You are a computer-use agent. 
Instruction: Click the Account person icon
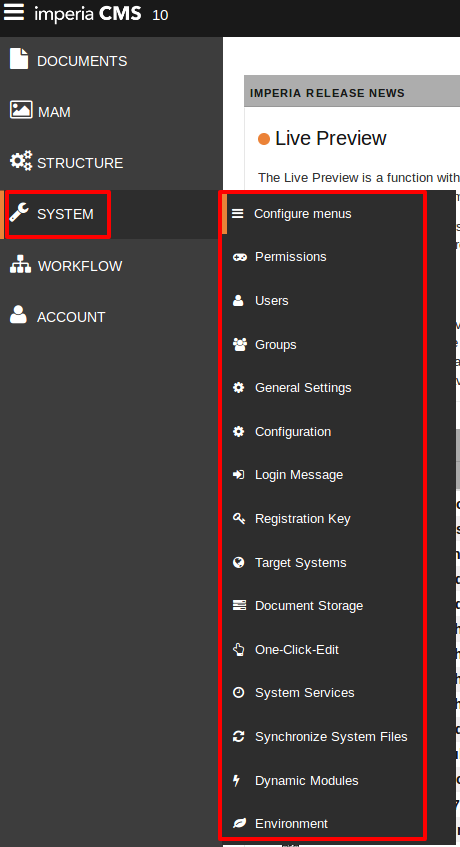[18, 314]
